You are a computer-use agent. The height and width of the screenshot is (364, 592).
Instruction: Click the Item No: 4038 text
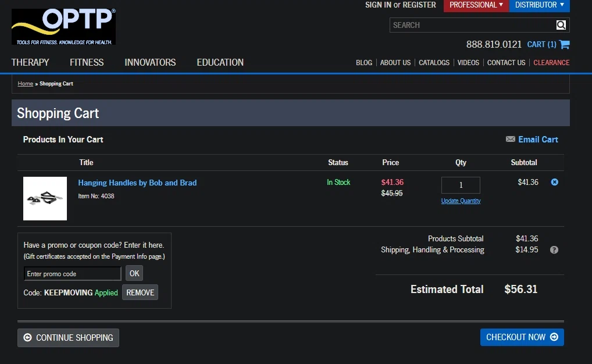(x=96, y=196)
